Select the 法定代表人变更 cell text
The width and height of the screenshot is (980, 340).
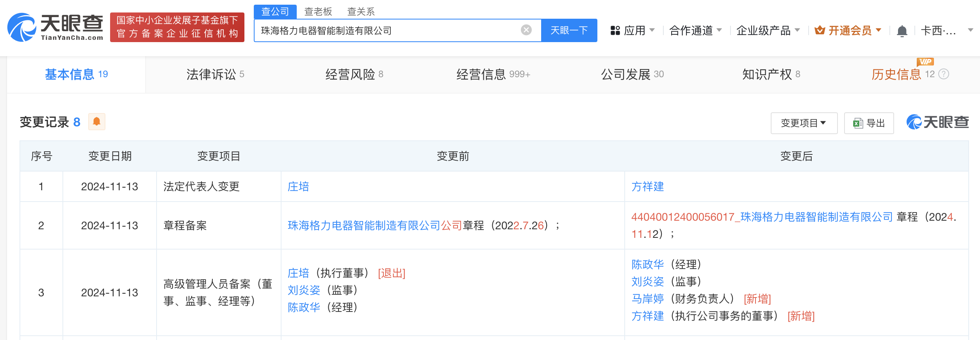(x=201, y=187)
